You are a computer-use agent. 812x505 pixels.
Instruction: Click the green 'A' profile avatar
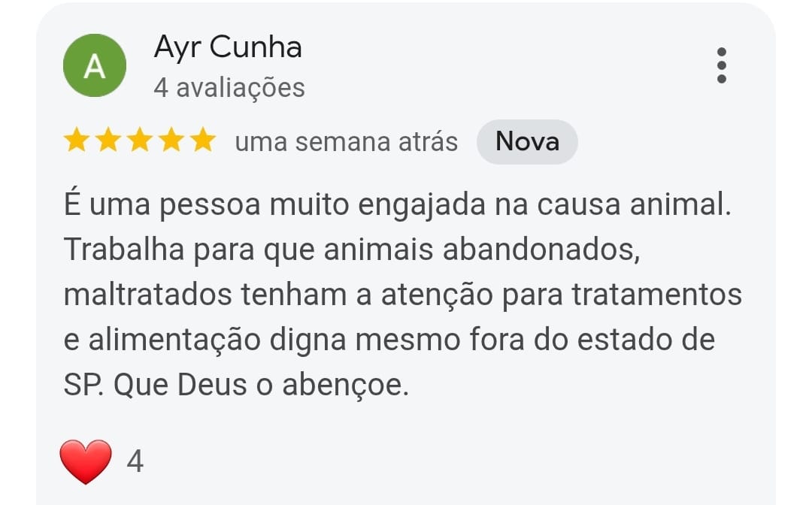[94, 65]
